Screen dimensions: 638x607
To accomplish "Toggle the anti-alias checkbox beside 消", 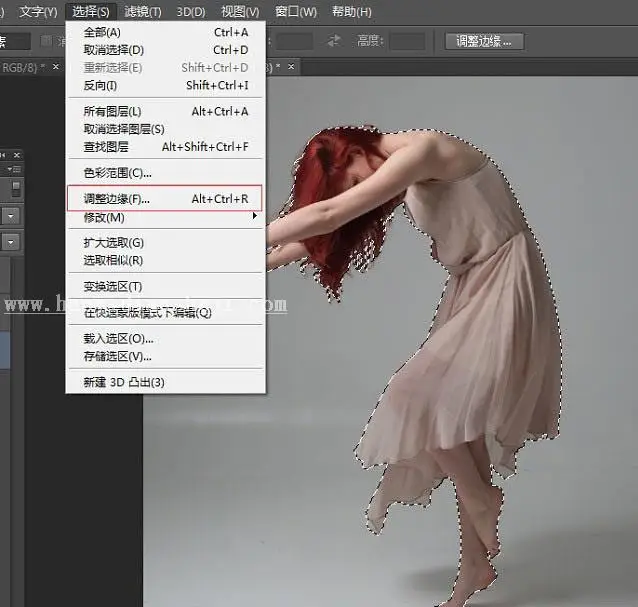I will tap(47, 41).
